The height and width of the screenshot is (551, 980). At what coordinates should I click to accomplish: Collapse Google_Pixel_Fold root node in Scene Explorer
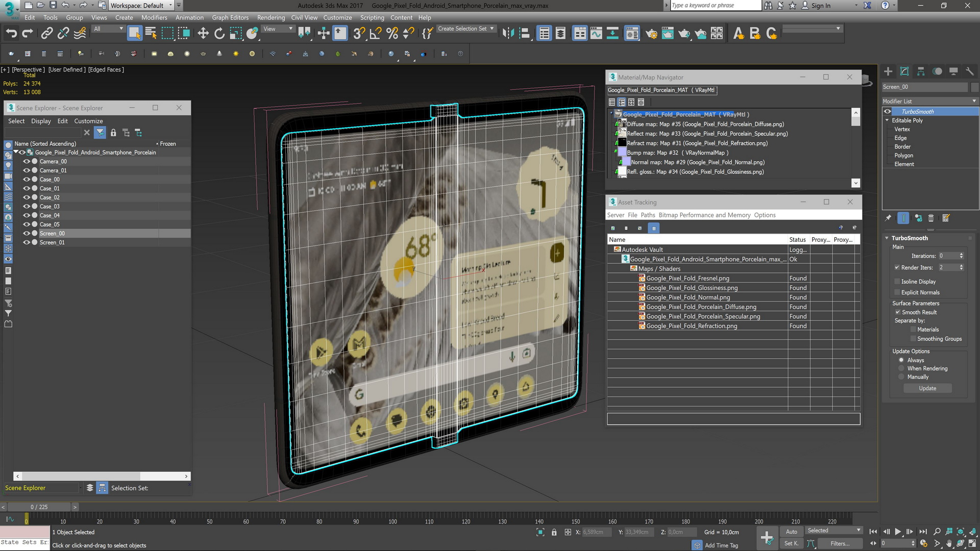(16, 152)
